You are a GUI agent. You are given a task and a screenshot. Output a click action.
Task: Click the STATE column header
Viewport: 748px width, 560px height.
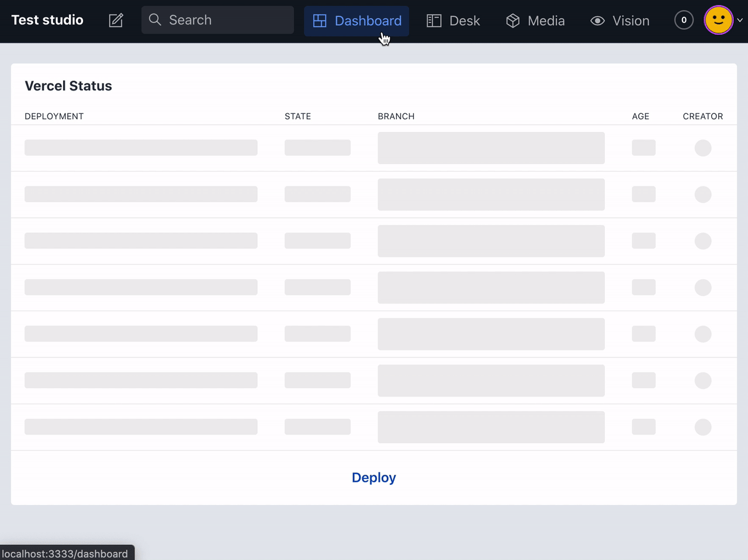coord(297,116)
